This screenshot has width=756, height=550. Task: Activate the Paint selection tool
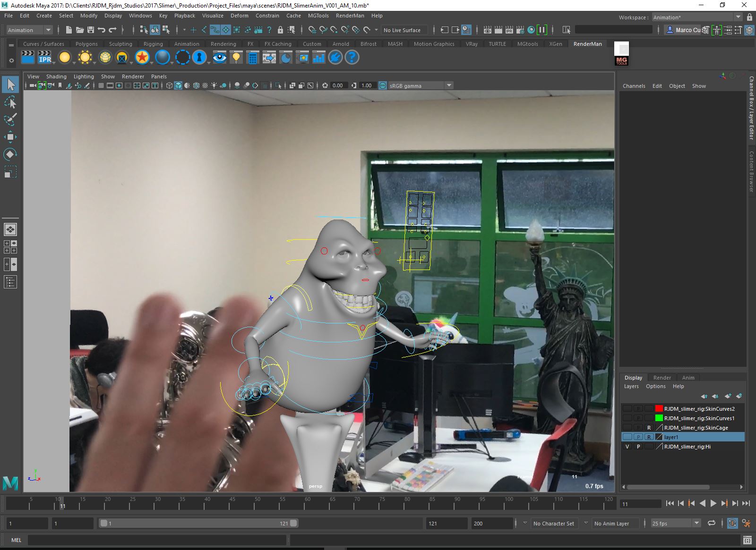click(10, 119)
